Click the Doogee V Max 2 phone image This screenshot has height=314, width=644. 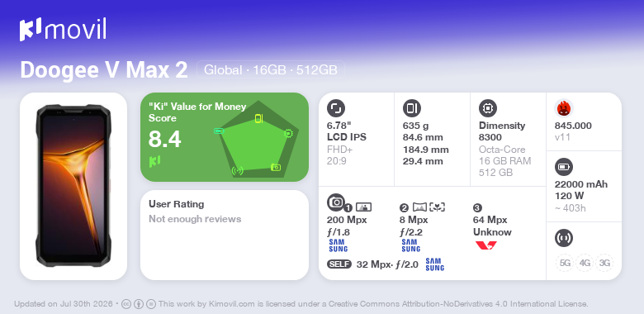click(73, 186)
